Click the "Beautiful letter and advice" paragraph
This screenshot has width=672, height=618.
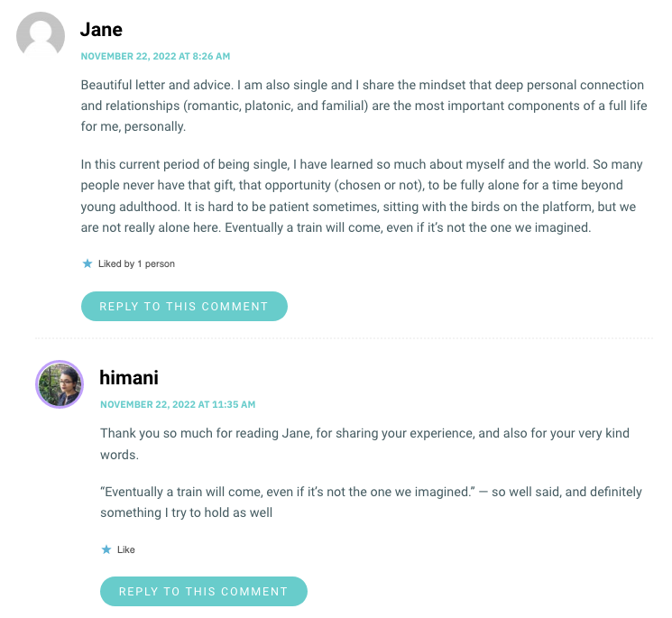coord(362,106)
